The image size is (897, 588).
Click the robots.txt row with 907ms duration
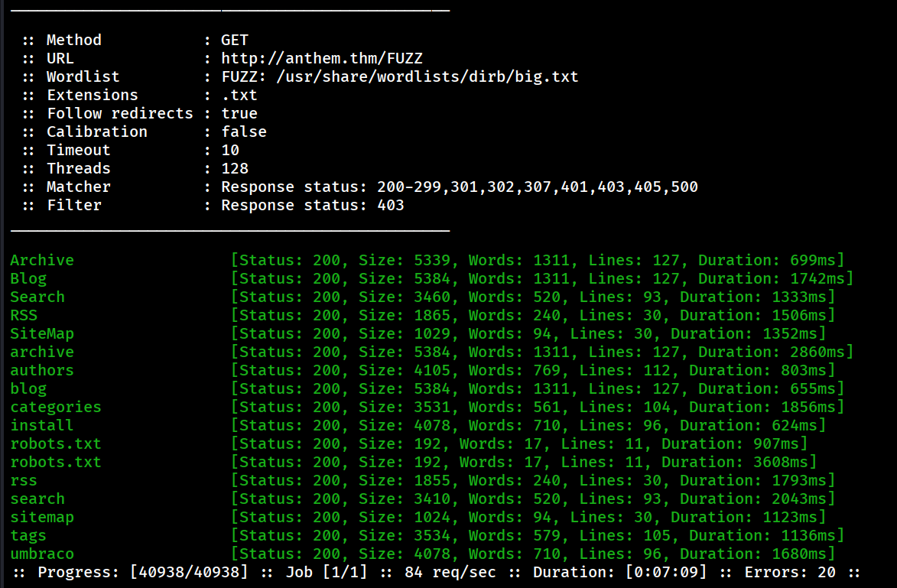56,443
